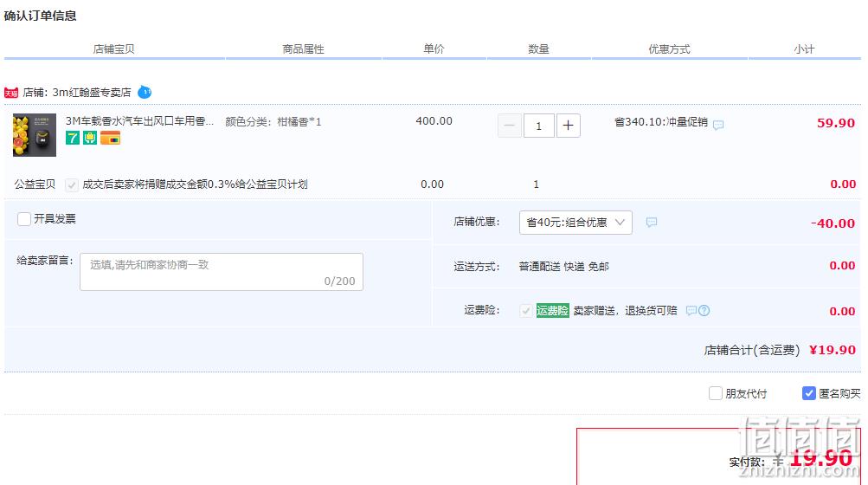Image resolution: width=868 pixels, height=485 pixels.
Task: Click the green 7-day return badge
Action: click(73, 138)
